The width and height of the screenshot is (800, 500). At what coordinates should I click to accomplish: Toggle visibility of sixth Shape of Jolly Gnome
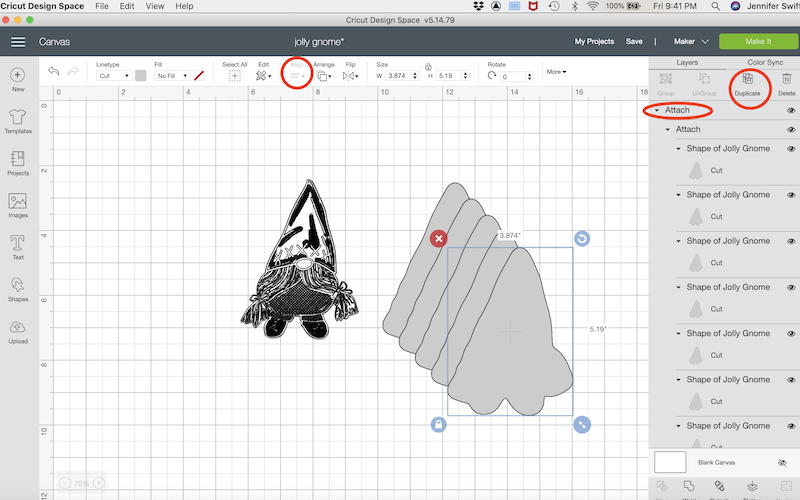pyautogui.click(x=791, y=380)
